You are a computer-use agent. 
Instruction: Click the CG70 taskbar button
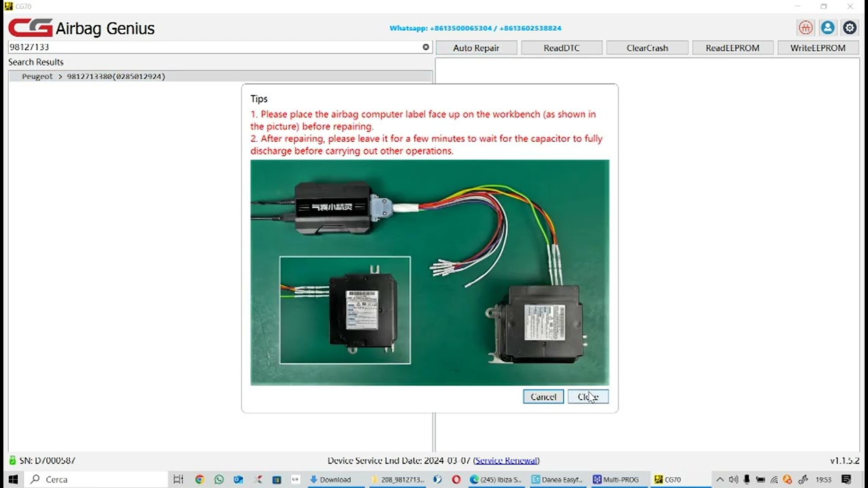[x=679, y=479]
